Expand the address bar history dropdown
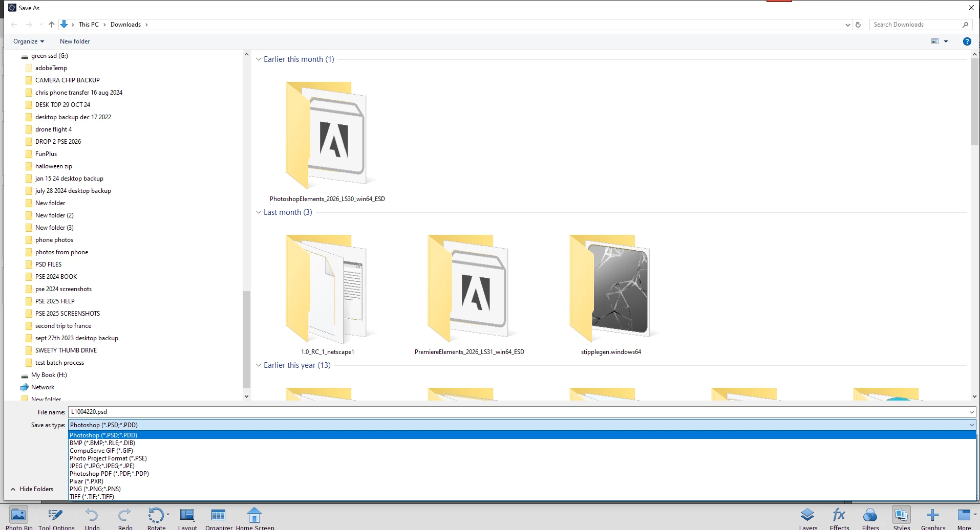The height and width of the screenshot is (530, 980). pyautogui.click(x=848, y=25)
